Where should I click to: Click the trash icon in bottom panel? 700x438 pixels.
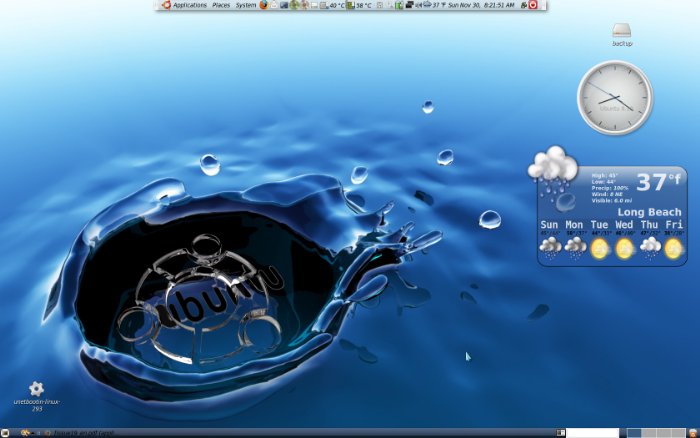[692, 433]
